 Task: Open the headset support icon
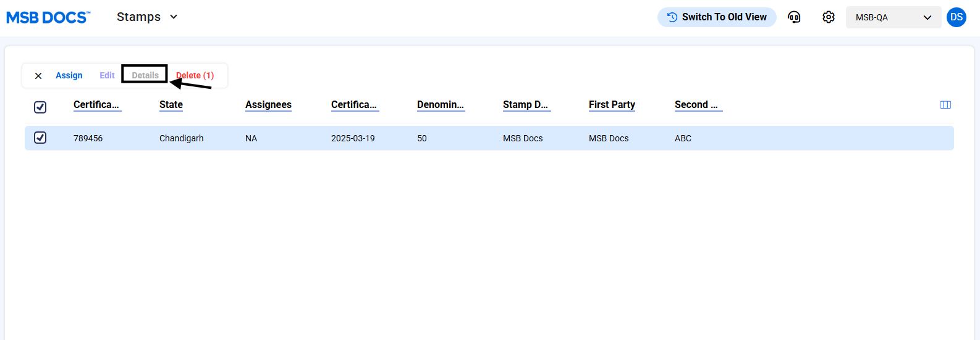coord(794,17)
